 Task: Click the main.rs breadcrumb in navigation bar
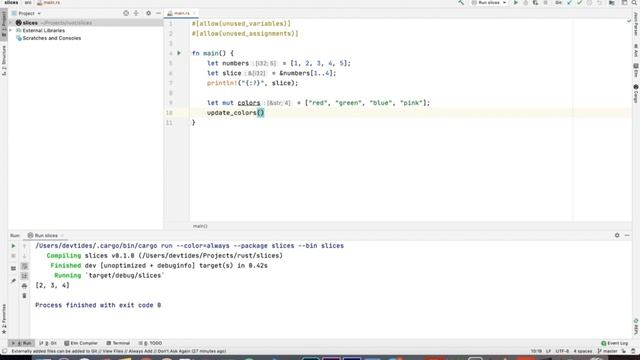point(48,2)
